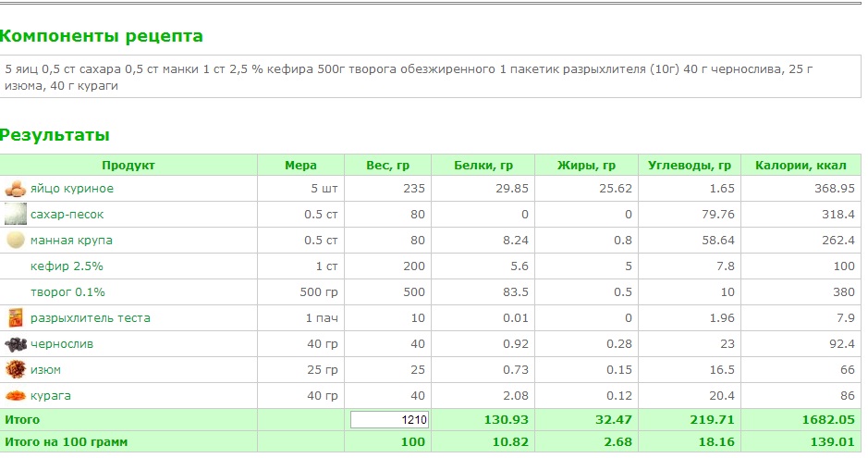Select the kefir weight value 200
The image size is (868, 458).
[414, 266]
